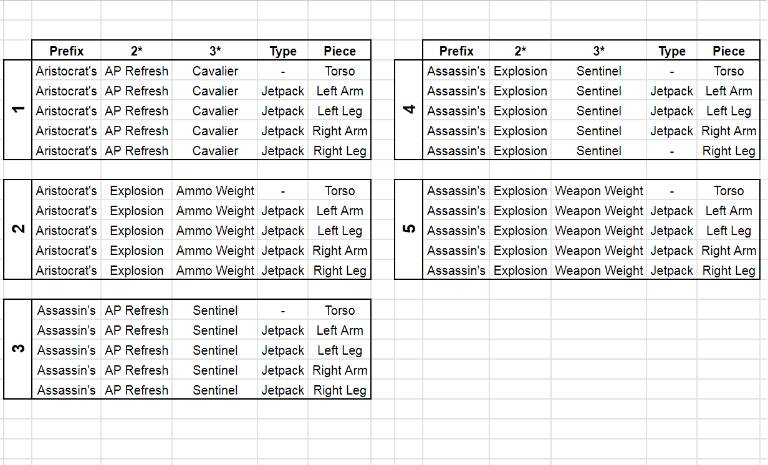Select the dash Type cell in group 4's Right Leg row
The width and height of the screenshot is (768, 465).
tap(672, 151)
